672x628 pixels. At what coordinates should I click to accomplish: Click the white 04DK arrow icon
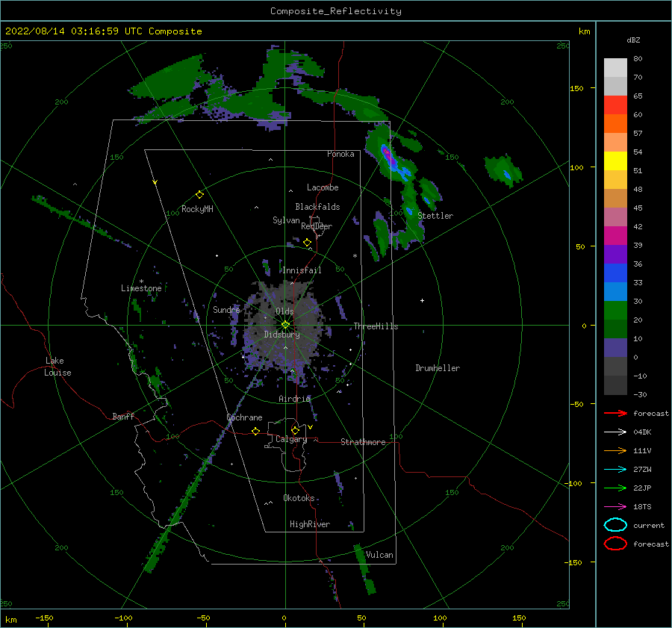tap(615, 432)
